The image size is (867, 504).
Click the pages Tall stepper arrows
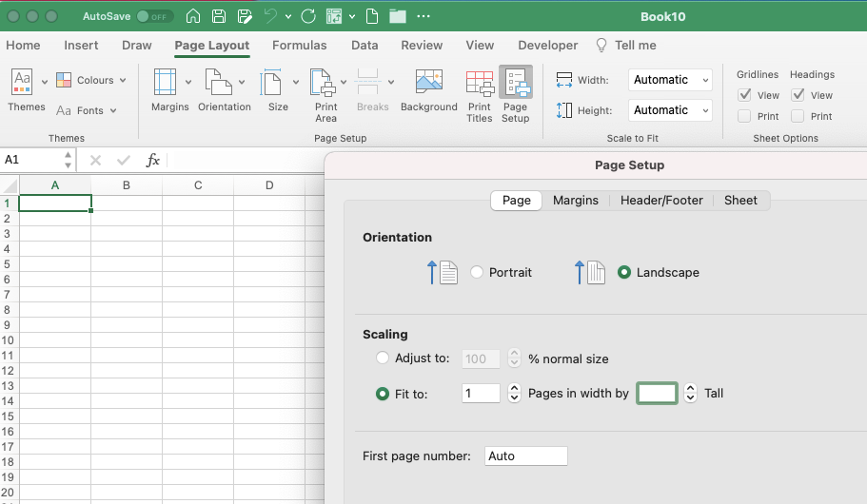click(x=690, y=393)
